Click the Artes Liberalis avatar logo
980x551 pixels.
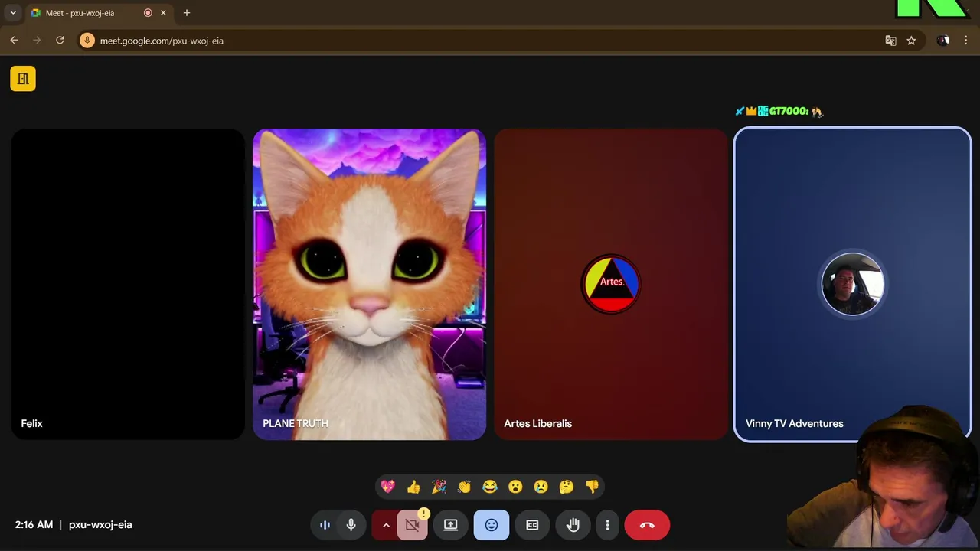611,284
